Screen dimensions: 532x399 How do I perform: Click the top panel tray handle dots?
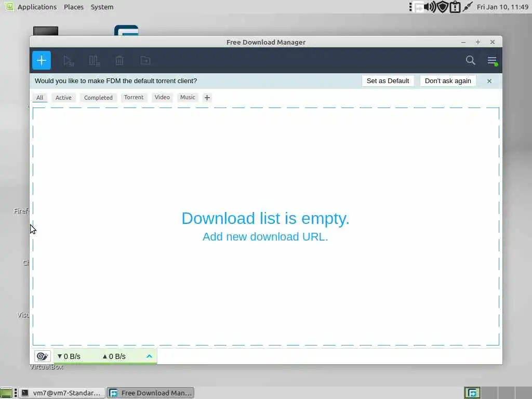coord(410,7)
